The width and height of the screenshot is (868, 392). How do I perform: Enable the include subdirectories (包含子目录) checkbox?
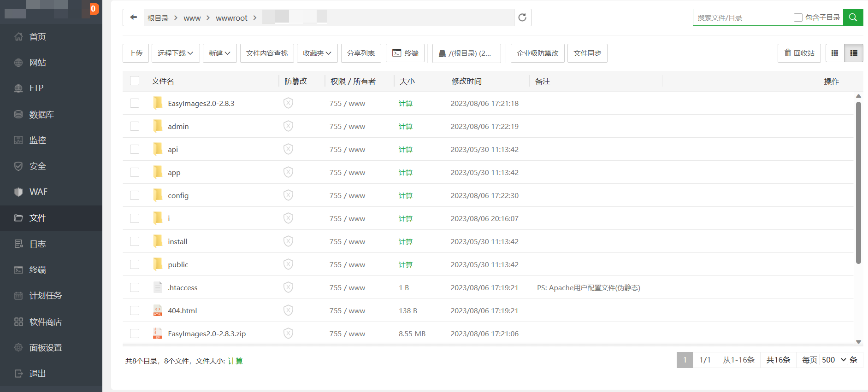pos(798,18)
